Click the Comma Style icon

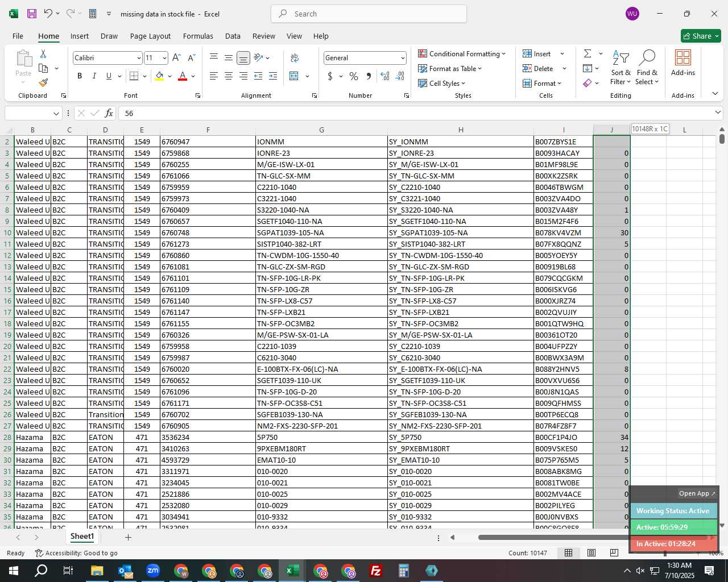(369, 76)
